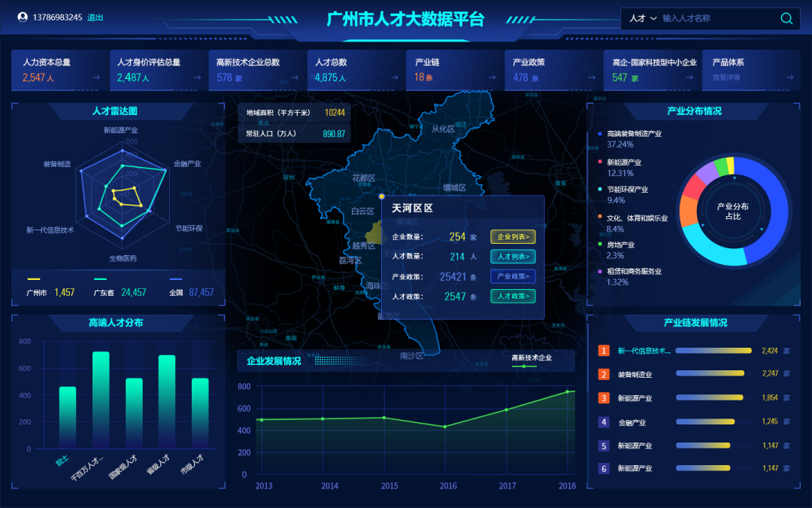Select 花都区 on the map
The width and height of the screenshot is (812, 508).
(x=364, y=178)
